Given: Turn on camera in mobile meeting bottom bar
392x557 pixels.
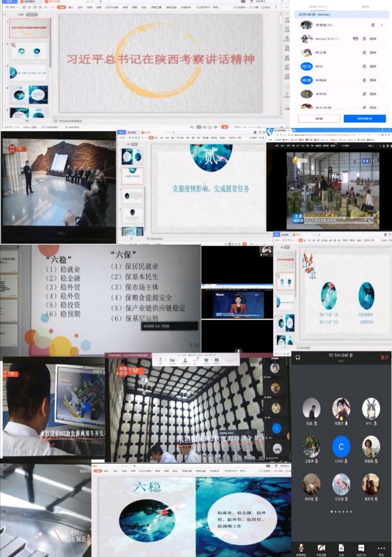Looking at the screenshot, I should [321, 548].
